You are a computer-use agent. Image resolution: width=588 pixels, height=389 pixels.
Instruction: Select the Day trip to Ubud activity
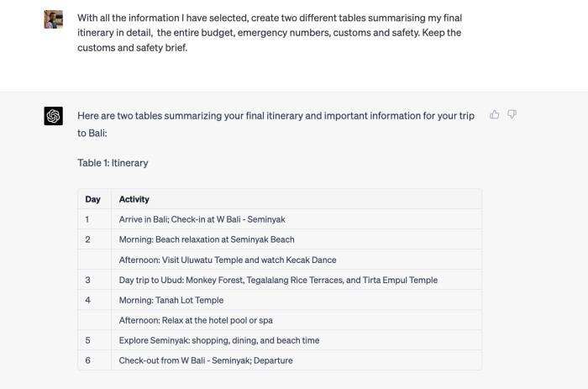point(278,280)
